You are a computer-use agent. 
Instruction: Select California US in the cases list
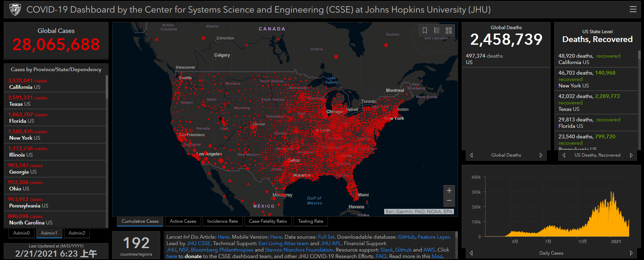(55, 84)
